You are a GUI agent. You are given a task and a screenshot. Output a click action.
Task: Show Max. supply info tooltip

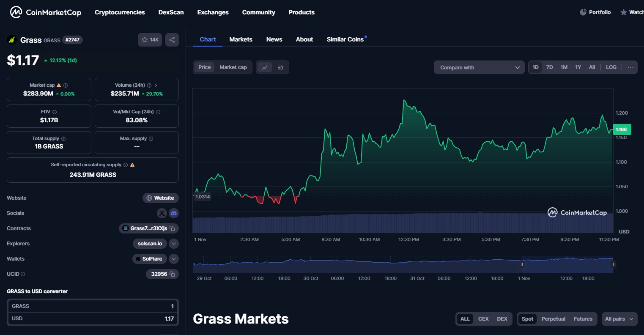click(151, 139)
